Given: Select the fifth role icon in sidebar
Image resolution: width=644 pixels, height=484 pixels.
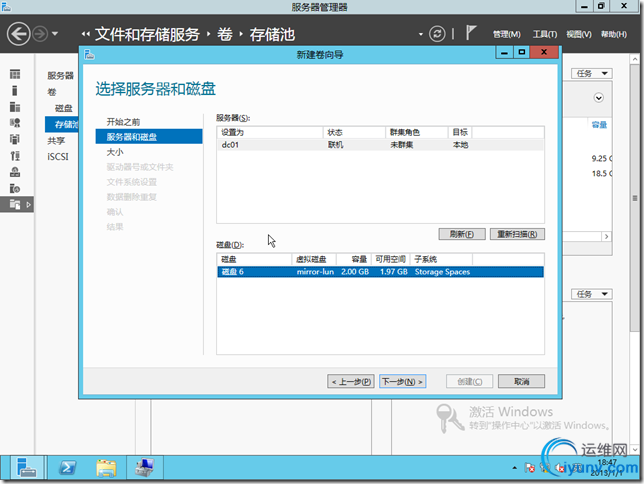Looking at the screenshot, I should coord(15,139).
